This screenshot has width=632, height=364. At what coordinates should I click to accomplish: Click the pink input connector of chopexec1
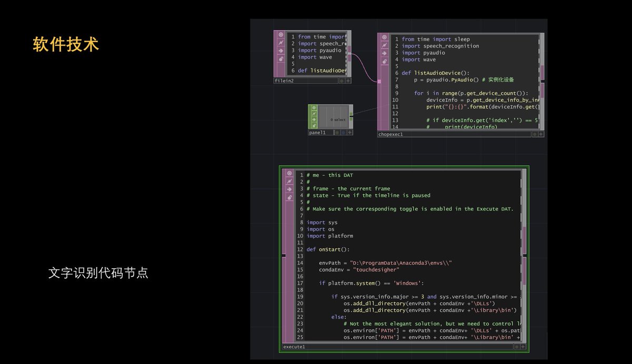[379, 82]
